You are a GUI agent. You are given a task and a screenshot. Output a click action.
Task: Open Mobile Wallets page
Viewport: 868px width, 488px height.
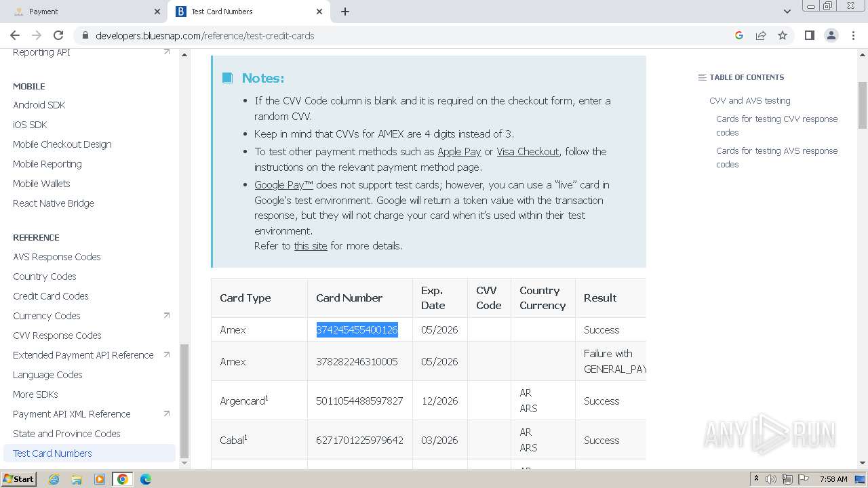click(x=41, y=184)
